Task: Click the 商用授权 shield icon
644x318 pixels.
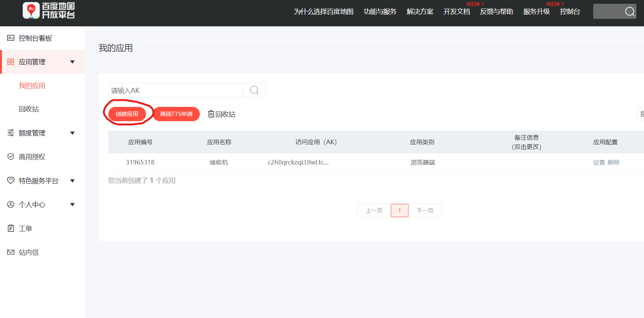Action: (11, 157)
